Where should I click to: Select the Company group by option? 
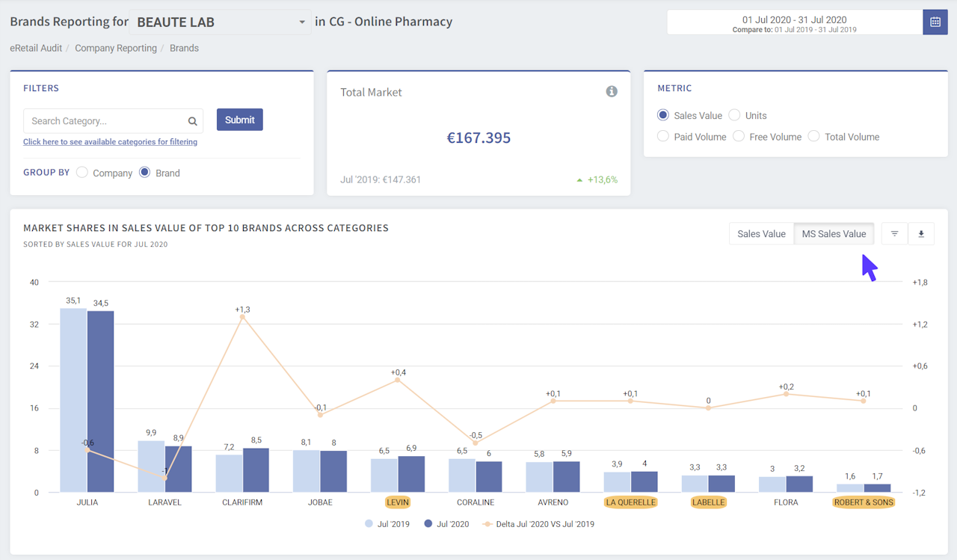pyautogui.click(x=82, y=173)
